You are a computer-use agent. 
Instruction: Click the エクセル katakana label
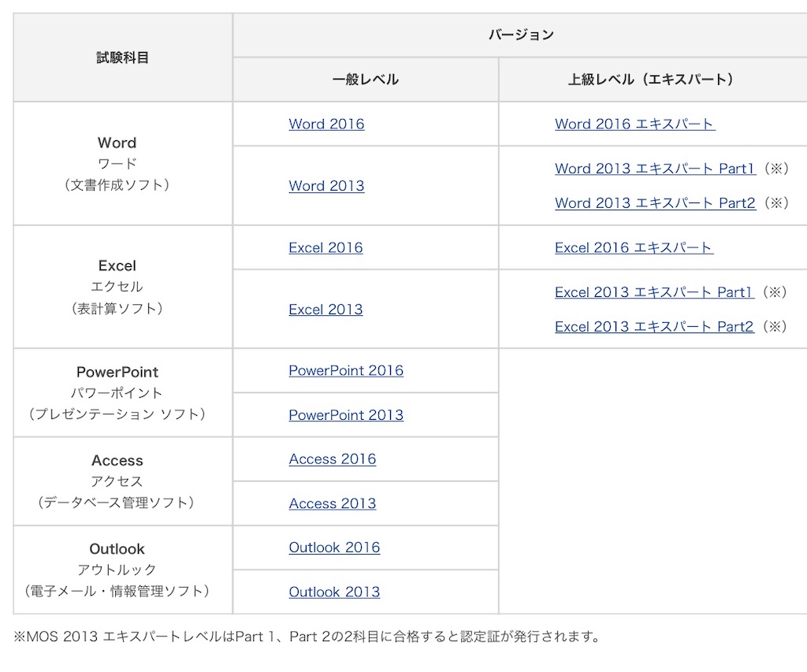pos(117,287)
